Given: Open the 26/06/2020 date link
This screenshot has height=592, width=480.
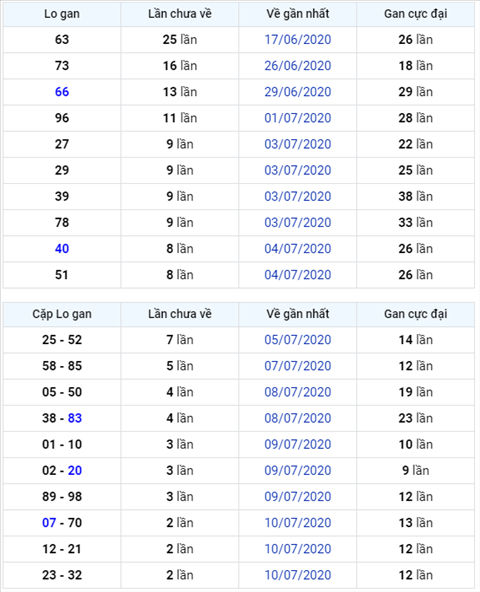Looking at the screenshot, I should (x=298, y=66).
